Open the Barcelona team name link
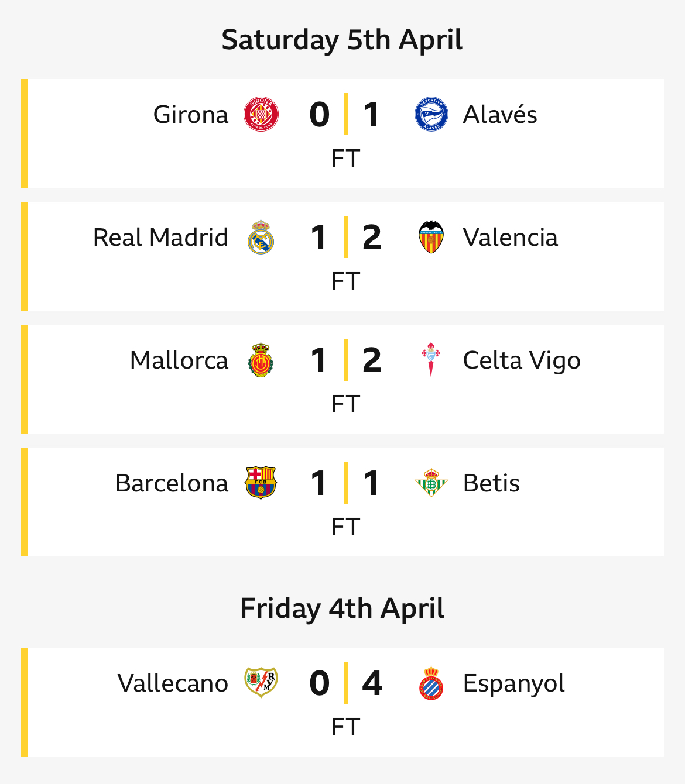685x784 pixels. (x=172, y=483)
